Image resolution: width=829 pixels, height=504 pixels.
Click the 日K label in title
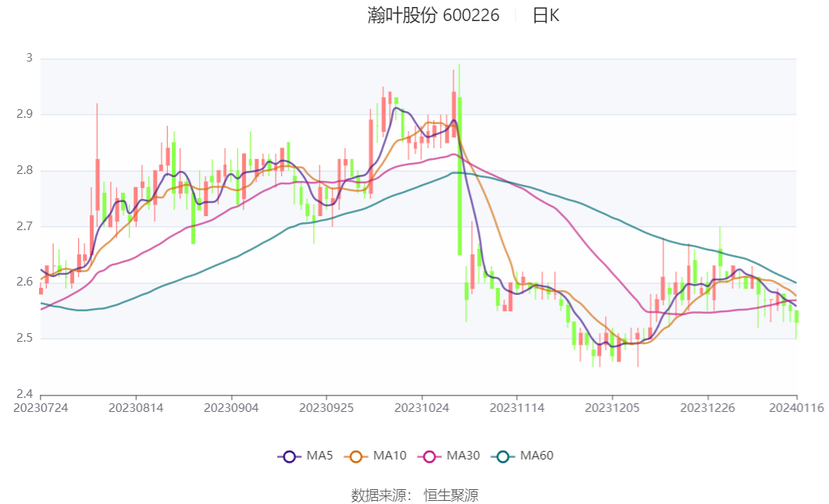pos(546,16)
